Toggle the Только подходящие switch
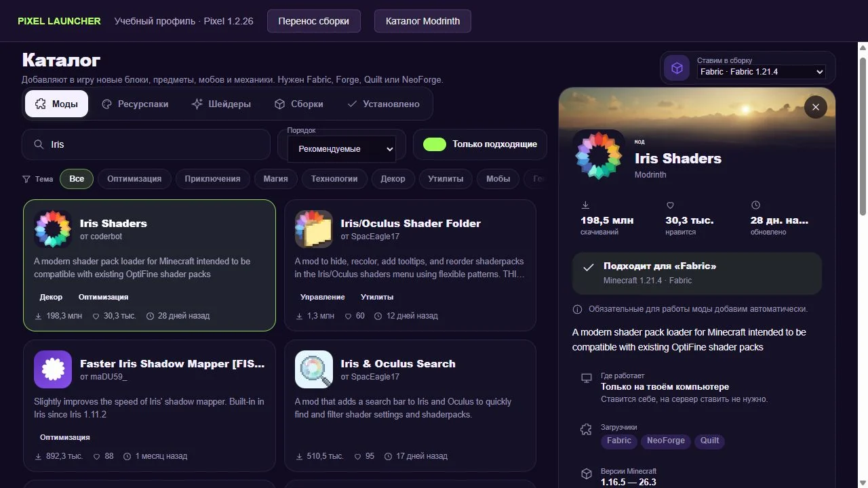Image resolution: width=868 pixels, height=488 pixels. (435, 144)
